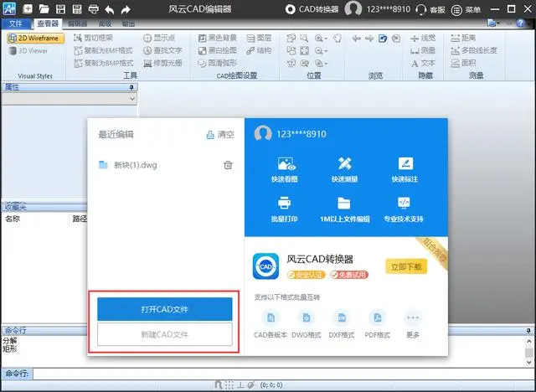Open the CAD转换器 tool in title bar
The image size is (536, 392).
point(312,9)
